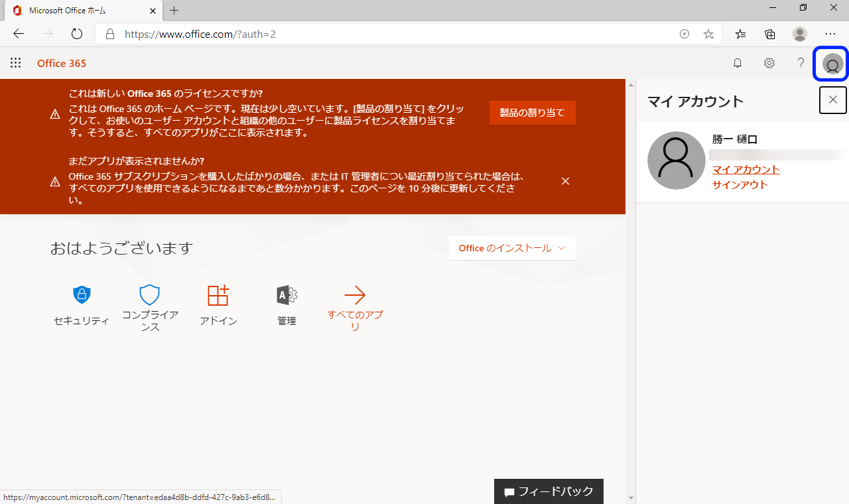The height and width of the screenshot is (504, 849).
Task: Open the フィードバック button
Action: pyautogui.click(x=549, y=491)
